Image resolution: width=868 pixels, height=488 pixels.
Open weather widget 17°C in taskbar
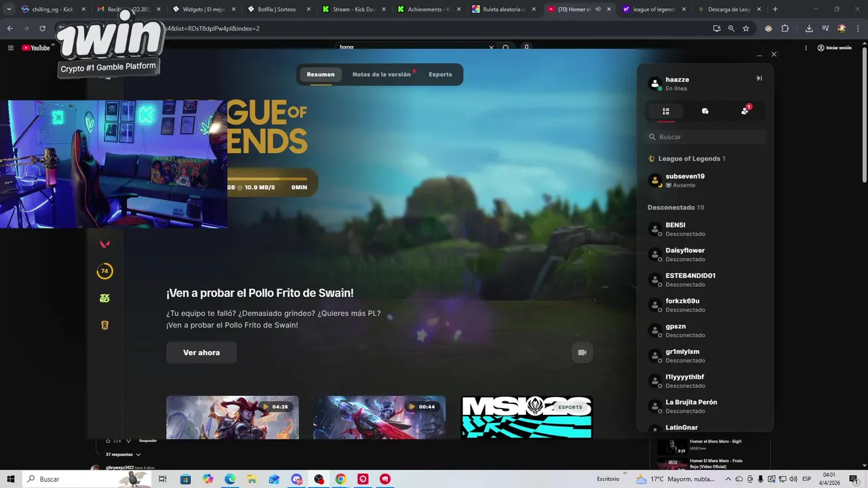675,479
